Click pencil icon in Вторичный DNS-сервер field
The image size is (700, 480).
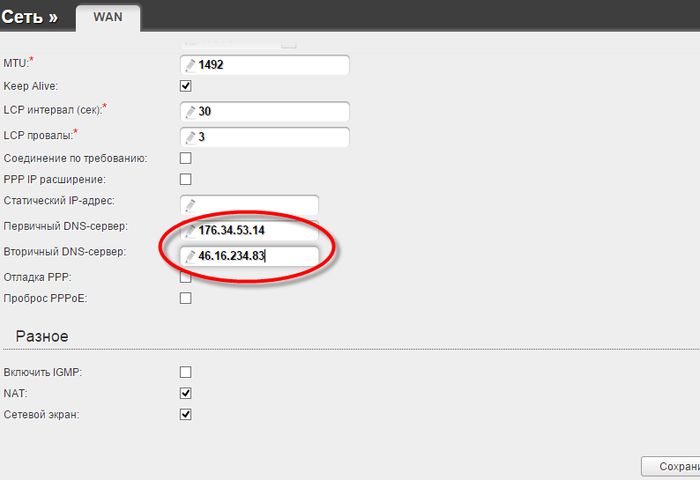[x=189, y=256]
